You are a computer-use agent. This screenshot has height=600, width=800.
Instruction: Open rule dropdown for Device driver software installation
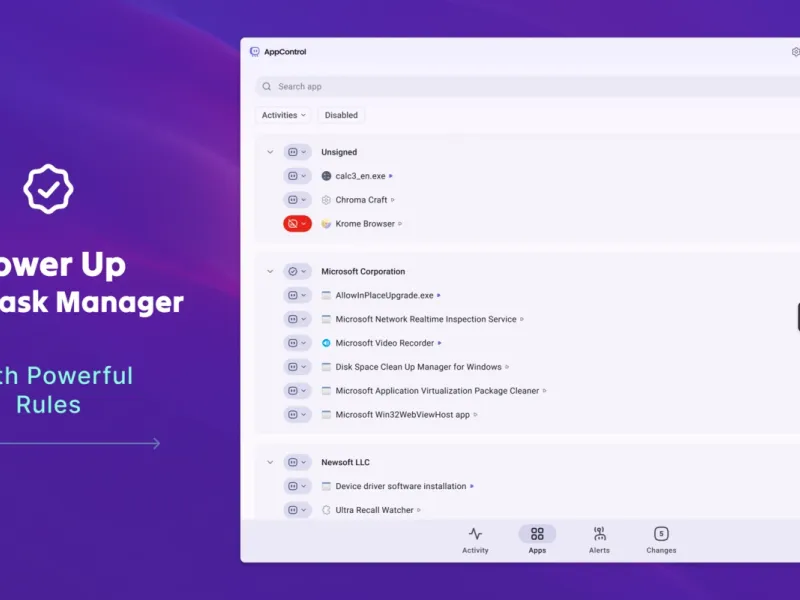(x=297, y=486)
